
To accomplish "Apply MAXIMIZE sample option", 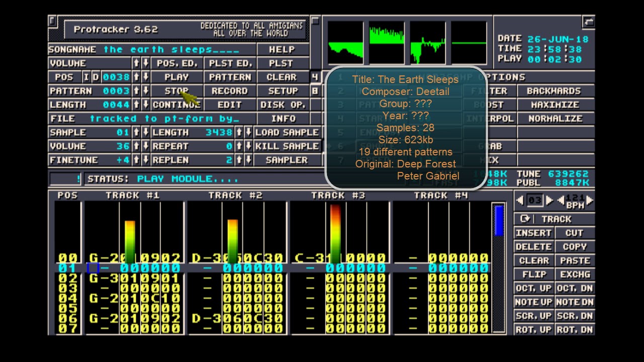I will point(555,105).
